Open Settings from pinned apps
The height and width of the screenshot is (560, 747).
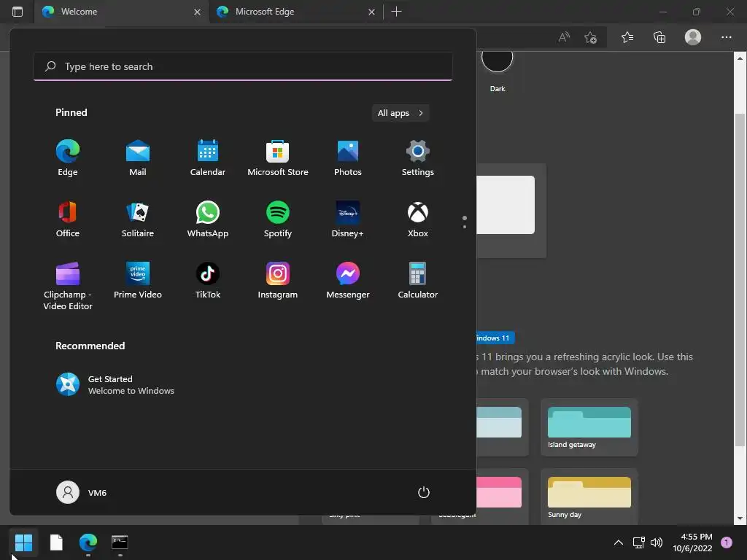[x=418, y=158]
